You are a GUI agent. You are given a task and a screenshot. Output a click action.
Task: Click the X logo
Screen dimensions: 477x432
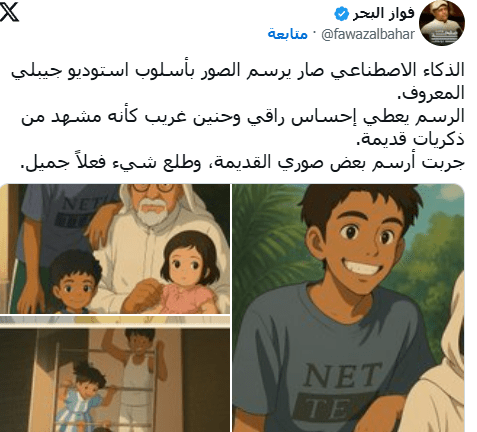pos(9,13)
